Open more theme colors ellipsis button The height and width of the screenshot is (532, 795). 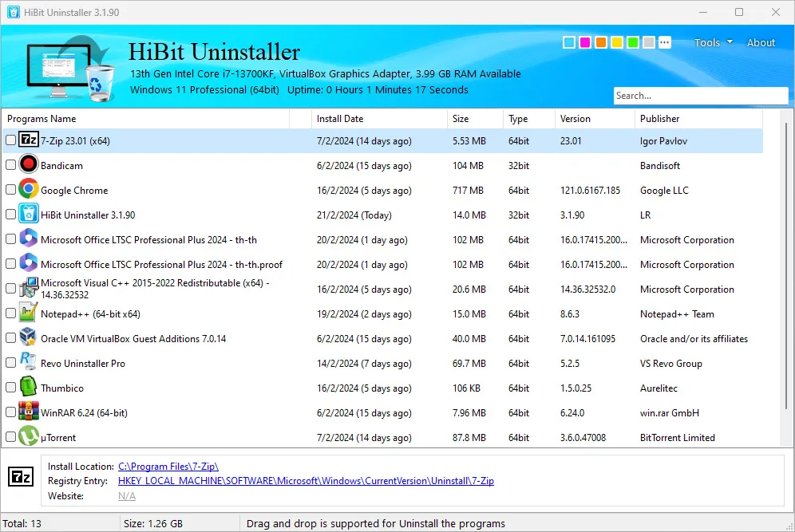tap(664, 42)
